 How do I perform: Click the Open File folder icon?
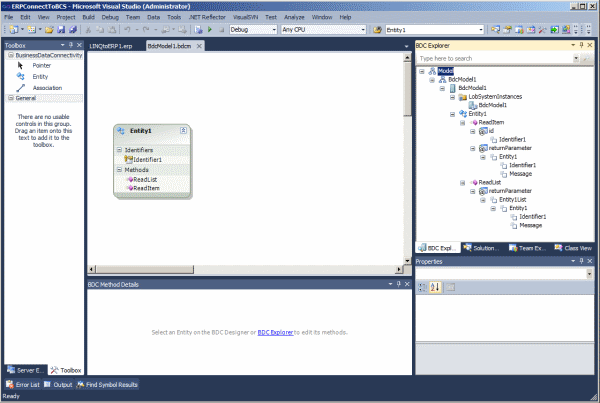click(49, 29)
